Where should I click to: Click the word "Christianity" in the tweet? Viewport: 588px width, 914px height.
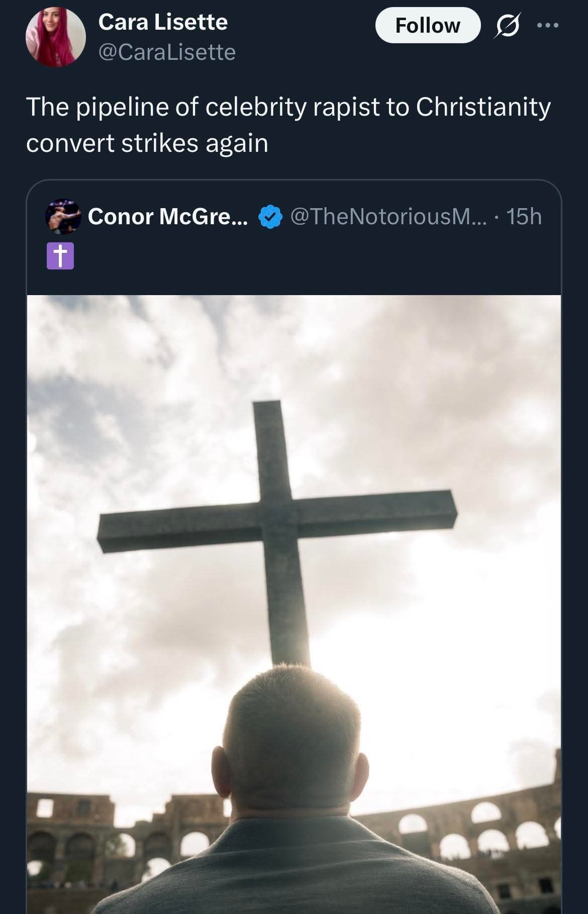click(x=483, y=107)
